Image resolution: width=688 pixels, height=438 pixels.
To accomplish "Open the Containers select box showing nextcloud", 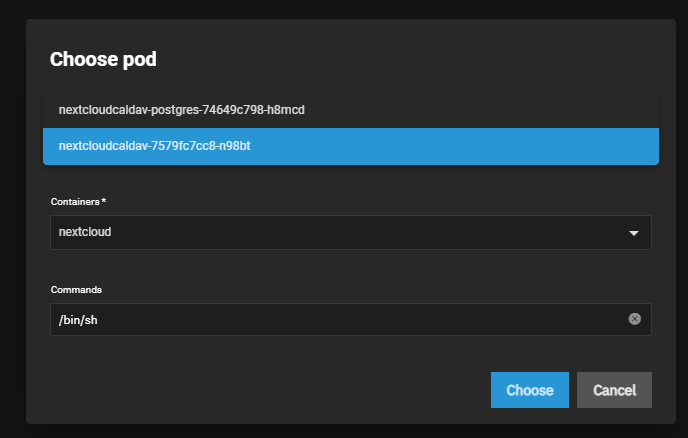I will 350,232.
